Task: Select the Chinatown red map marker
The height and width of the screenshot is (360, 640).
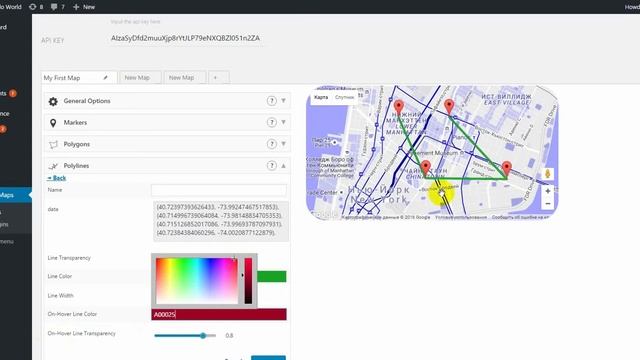Action: 426,168
